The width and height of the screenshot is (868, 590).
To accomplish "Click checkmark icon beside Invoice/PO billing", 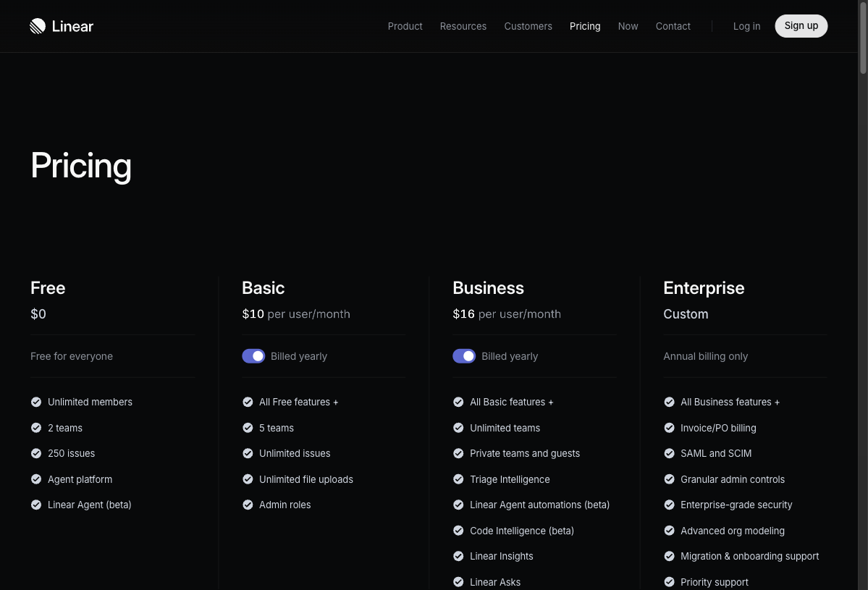I will pyautogui.click(x=669, y=428).
